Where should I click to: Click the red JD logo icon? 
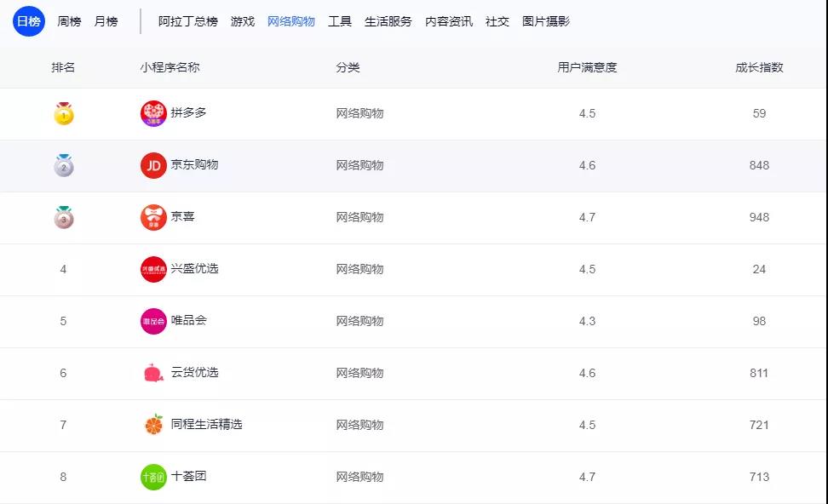pos(153,166)
